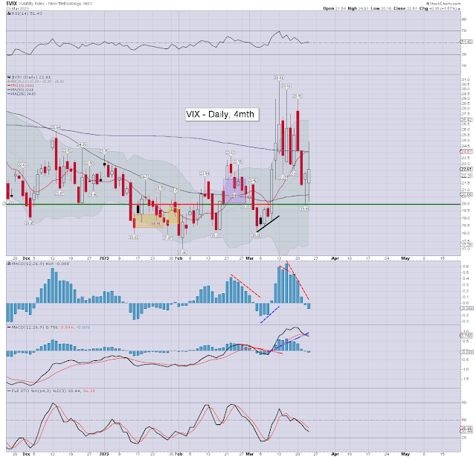Click the 'VIX - Daily, 4mth' annotation box
Screen dimensions: 476x457
coord(222,115)
